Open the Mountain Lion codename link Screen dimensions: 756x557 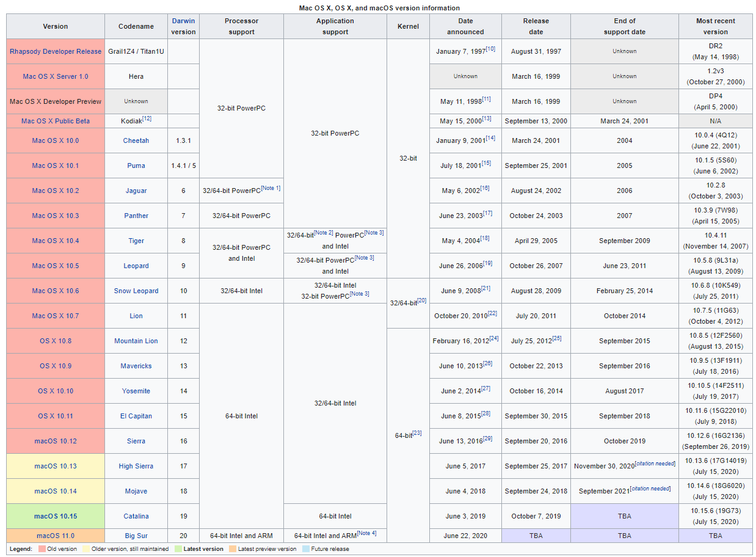[x=136, y=341]
